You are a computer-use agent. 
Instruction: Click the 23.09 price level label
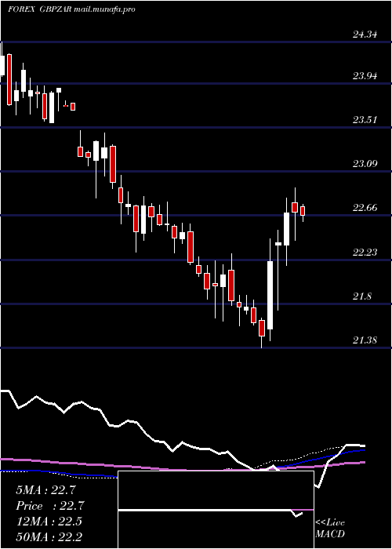[365, 163]
